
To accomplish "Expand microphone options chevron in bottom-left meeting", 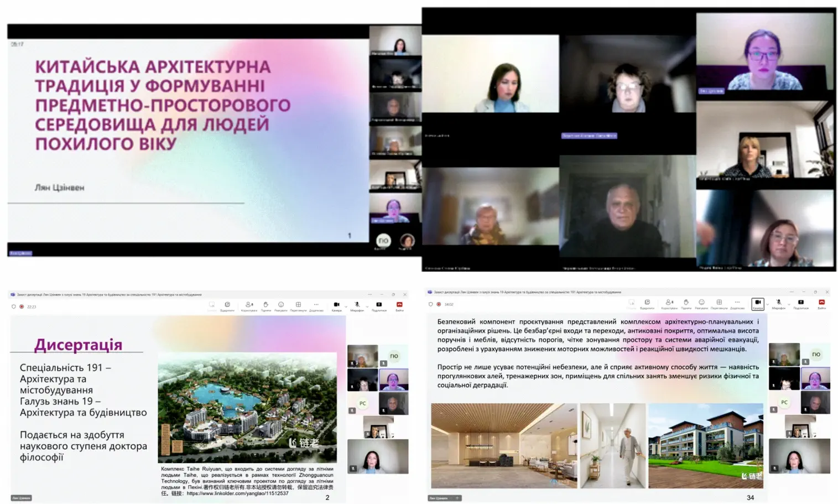I will pyautogui.click(x=367, y=306).
